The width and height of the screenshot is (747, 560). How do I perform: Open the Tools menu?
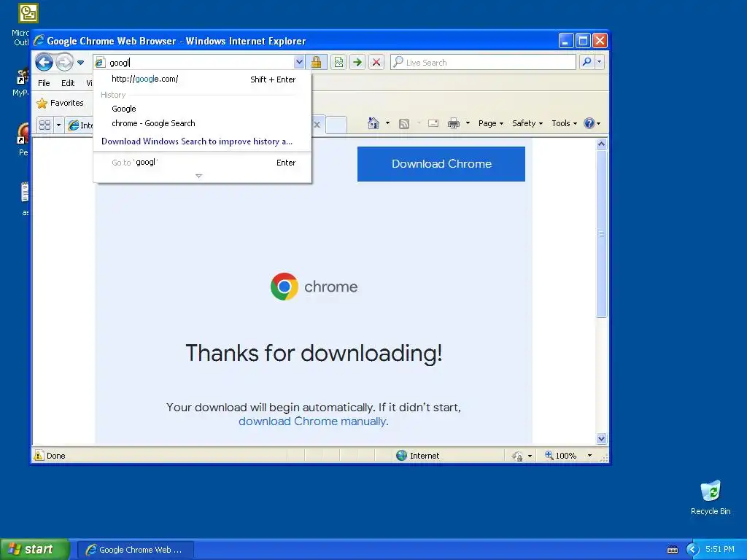[x=564, y=123]
